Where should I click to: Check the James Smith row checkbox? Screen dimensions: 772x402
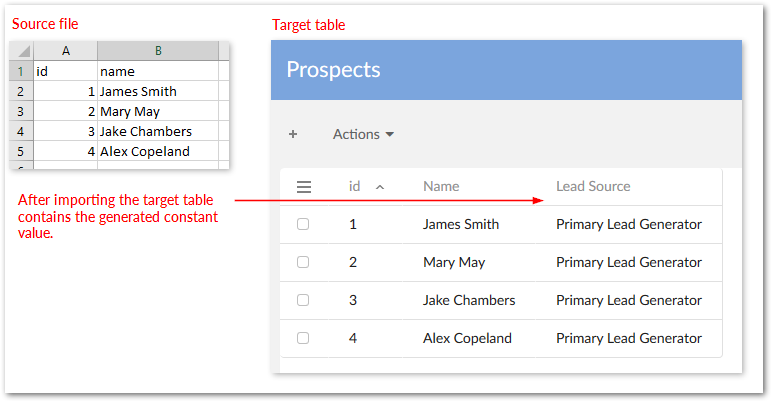[x=303, y=224]
